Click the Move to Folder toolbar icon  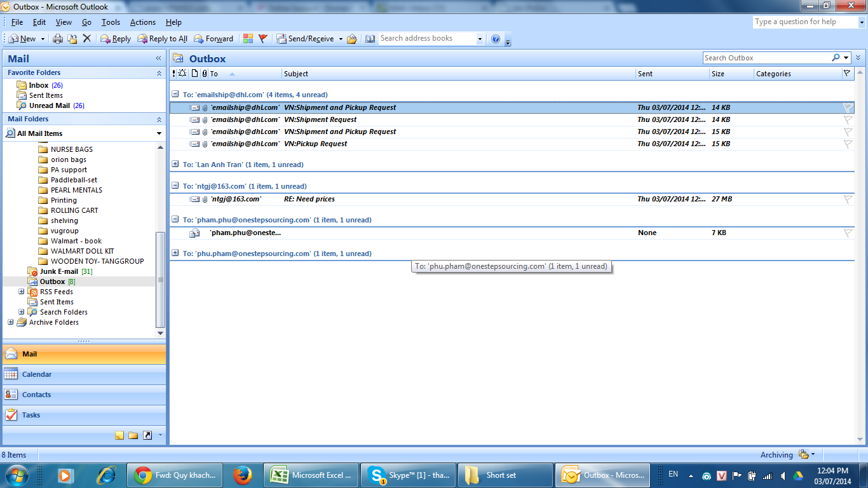[x=72, y=39]
